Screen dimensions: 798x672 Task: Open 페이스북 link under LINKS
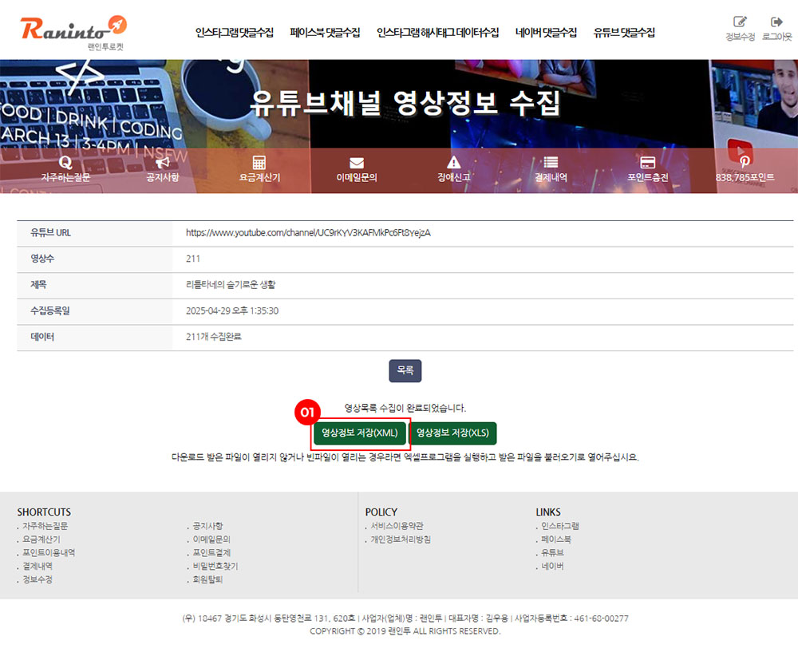point(555,540)
